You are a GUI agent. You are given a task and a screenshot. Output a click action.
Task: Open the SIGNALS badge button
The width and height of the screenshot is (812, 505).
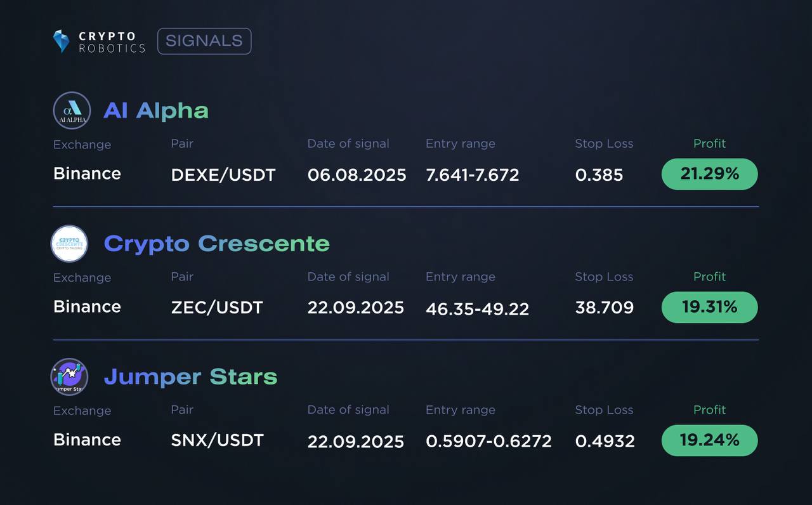204,41
